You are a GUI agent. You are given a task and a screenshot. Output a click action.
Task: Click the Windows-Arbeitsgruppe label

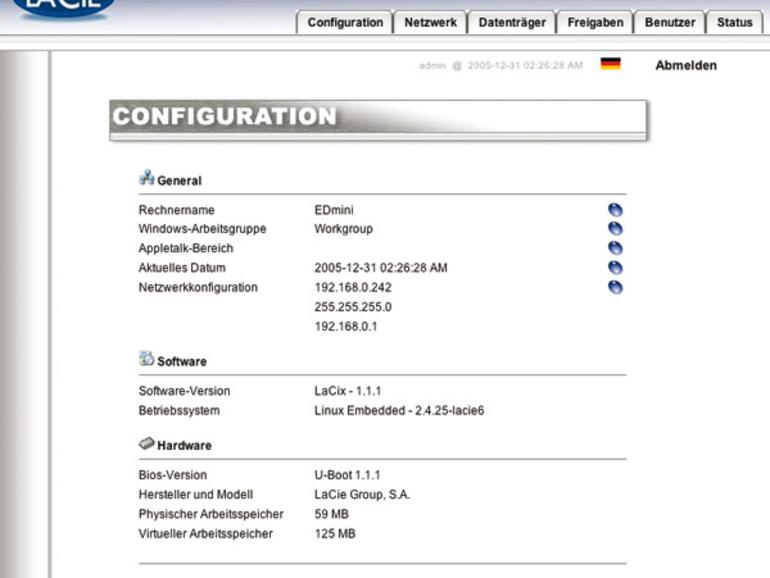point(202,229)
